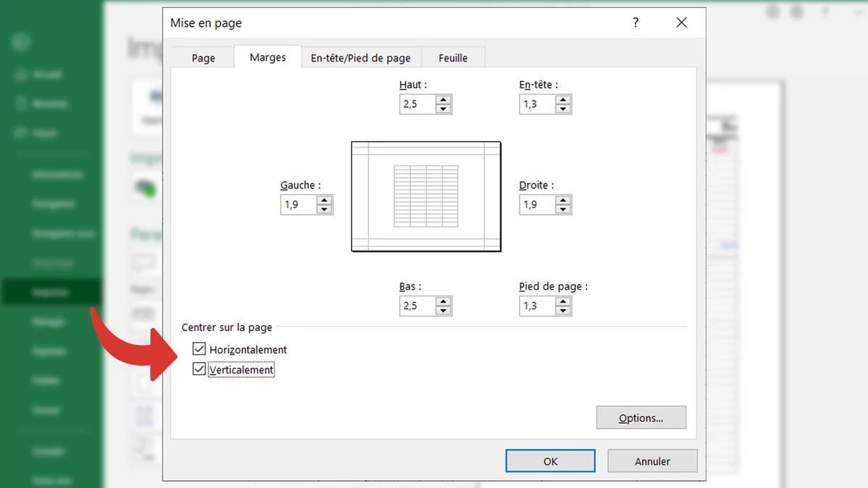
Task: Click inside the En-tête margin field
Action: pyautogui.click(x=537, y=104)
